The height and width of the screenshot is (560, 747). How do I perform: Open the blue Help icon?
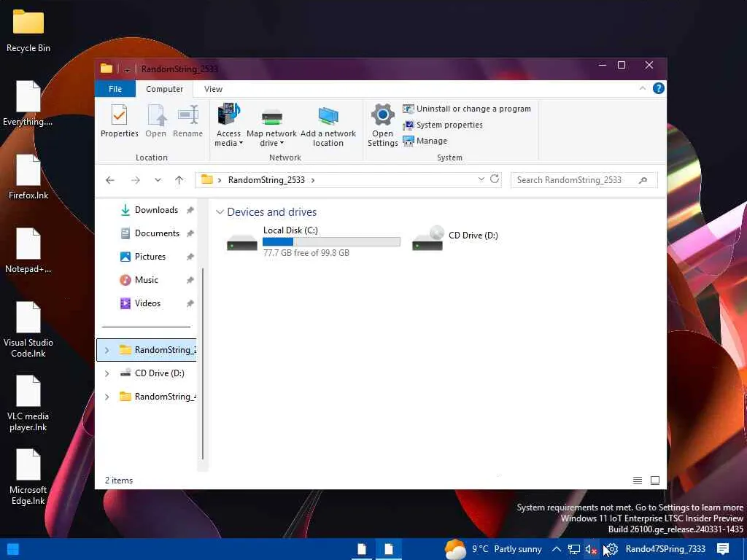659,88
